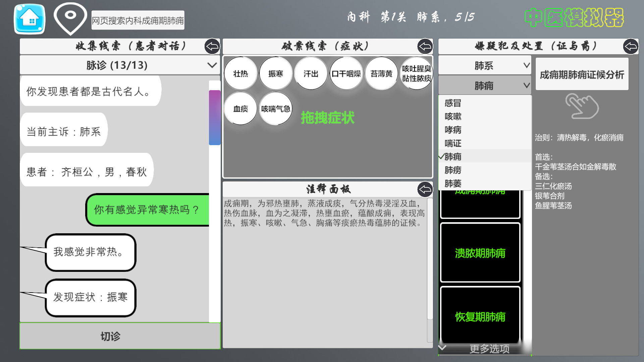
Task: Open the 肺系 category dropdown
Action: tap(484, 65)
